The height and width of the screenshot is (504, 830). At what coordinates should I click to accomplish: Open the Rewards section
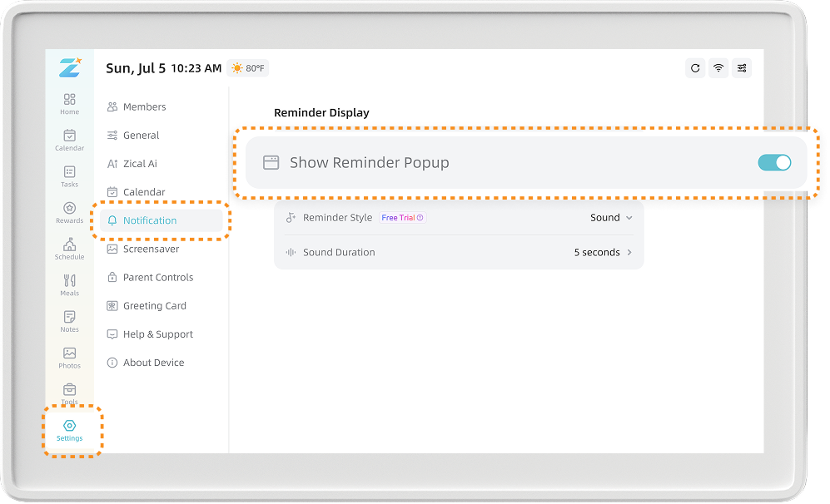[69, 213]
